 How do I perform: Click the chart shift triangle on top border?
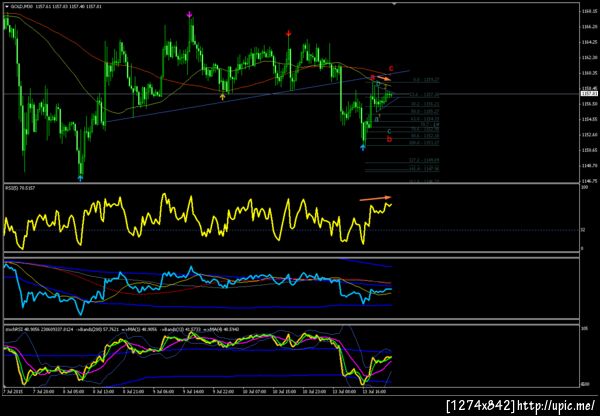tap(394, 4)
